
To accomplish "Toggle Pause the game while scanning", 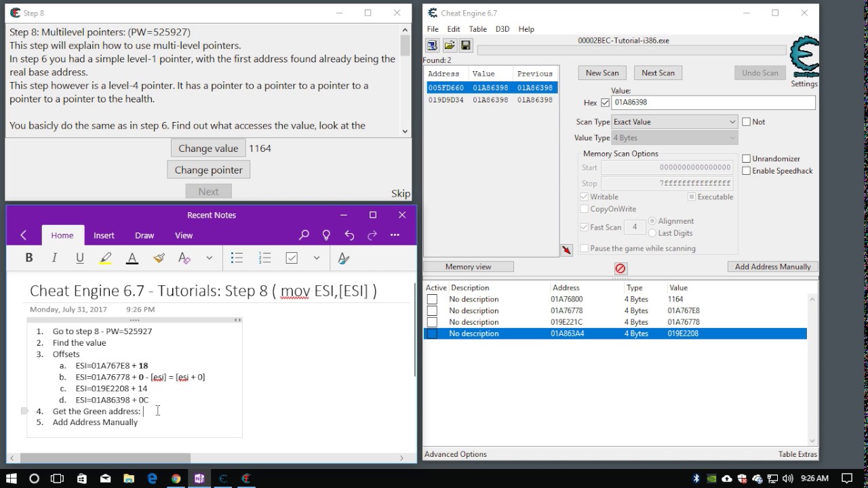I will [x=585, y=248].
